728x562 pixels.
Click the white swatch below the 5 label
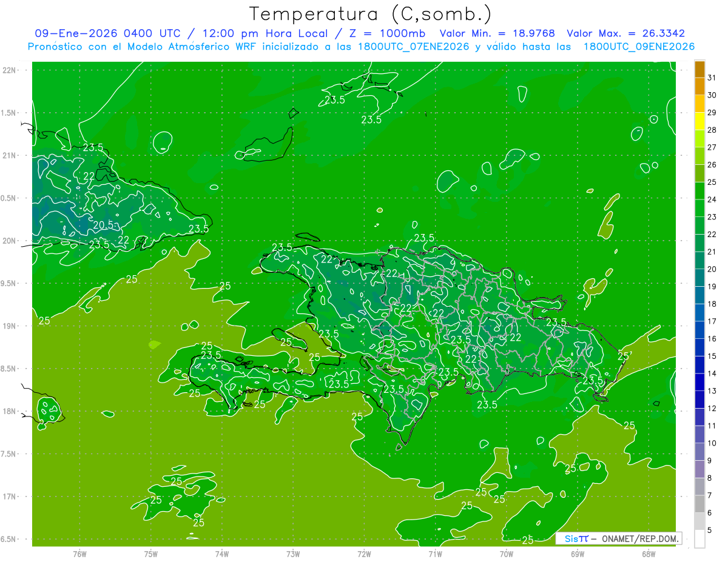[x=699, y=538]
